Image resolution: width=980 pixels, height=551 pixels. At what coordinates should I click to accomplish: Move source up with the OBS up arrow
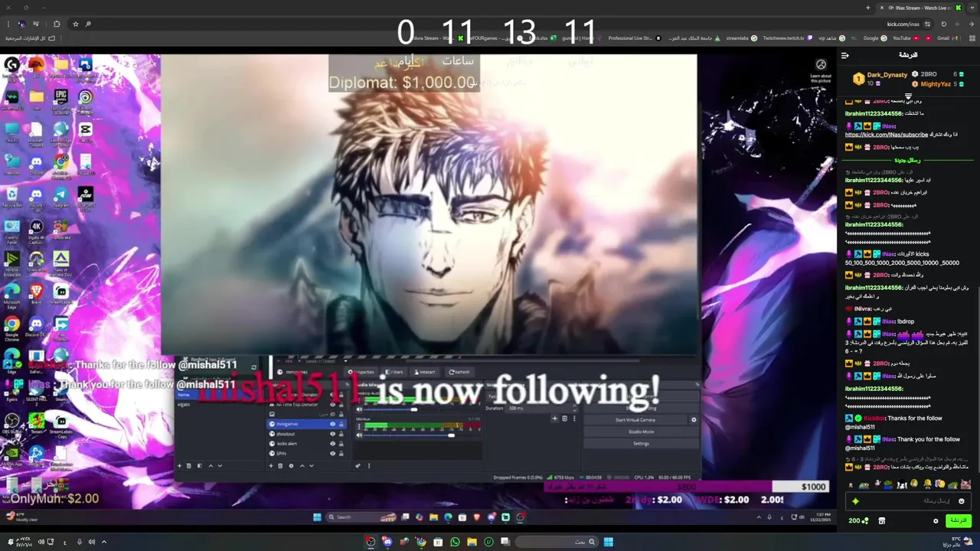(x=302, y=465)
